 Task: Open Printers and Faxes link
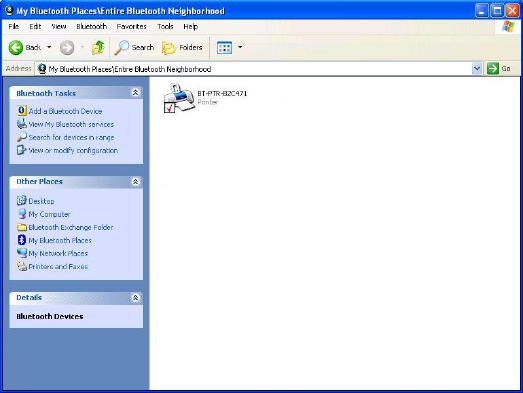(58, 267)
